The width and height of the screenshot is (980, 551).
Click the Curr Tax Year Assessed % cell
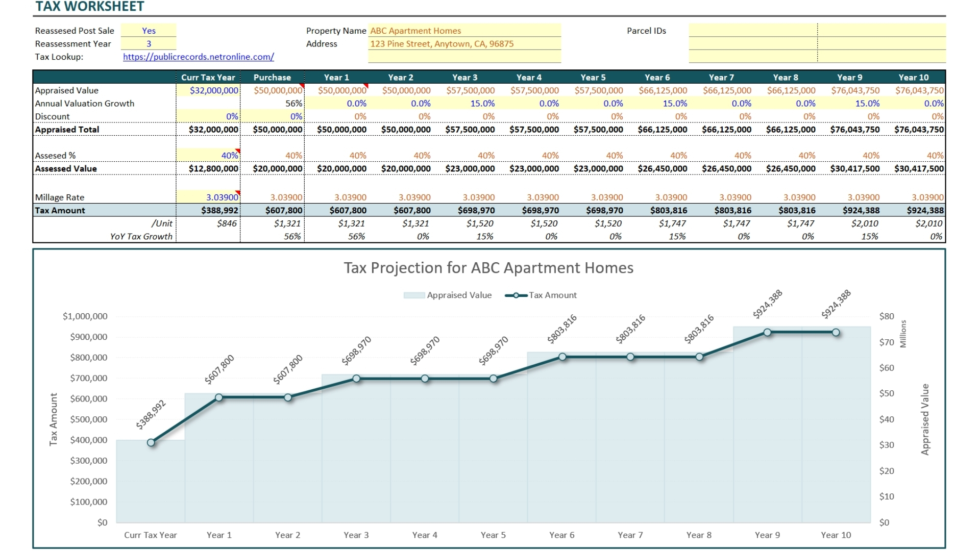coord(209,155)
